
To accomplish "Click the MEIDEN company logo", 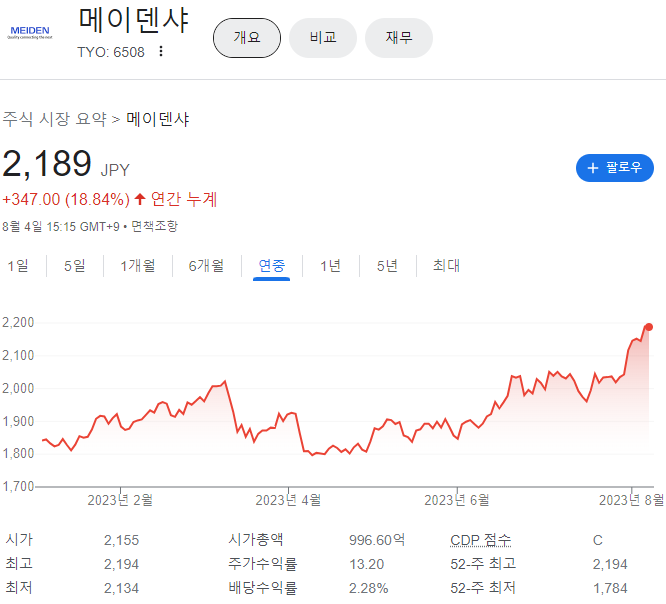I will (30, 32).
